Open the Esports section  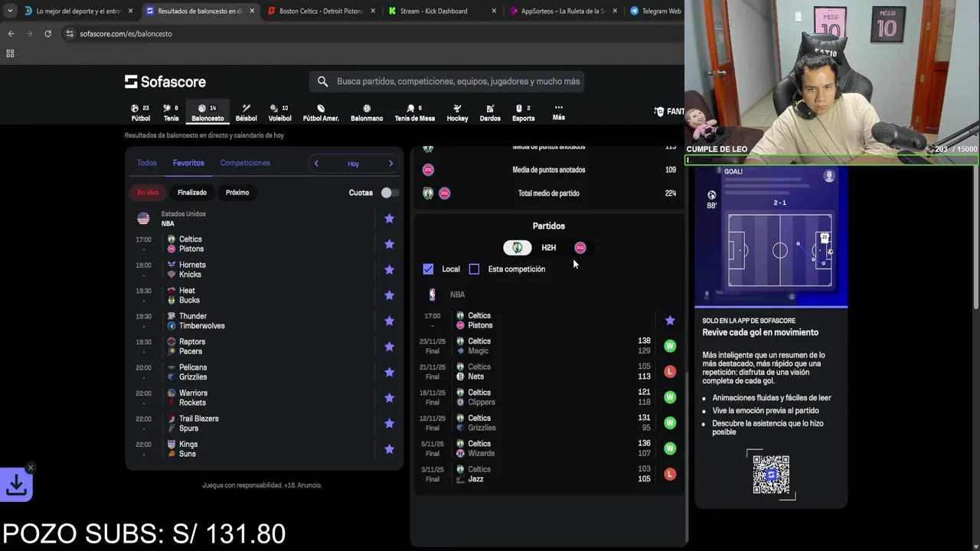(x=524, y=112)
